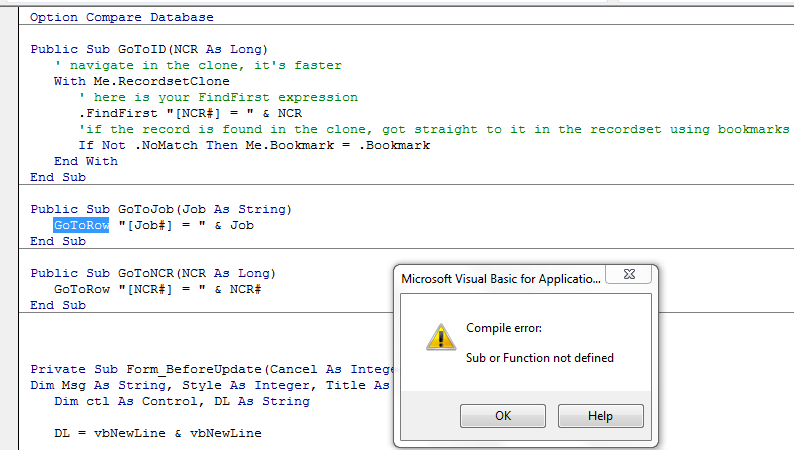Click the "Compile error:" label text
The width and height of the screenshot is (794, 450).
[504, 328]
